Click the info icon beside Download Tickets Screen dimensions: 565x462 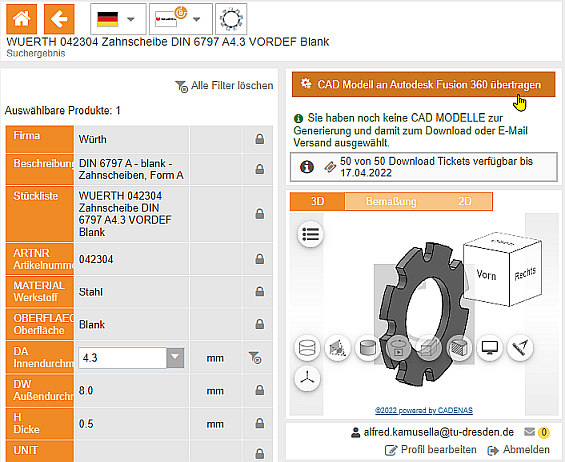(307, 167)
